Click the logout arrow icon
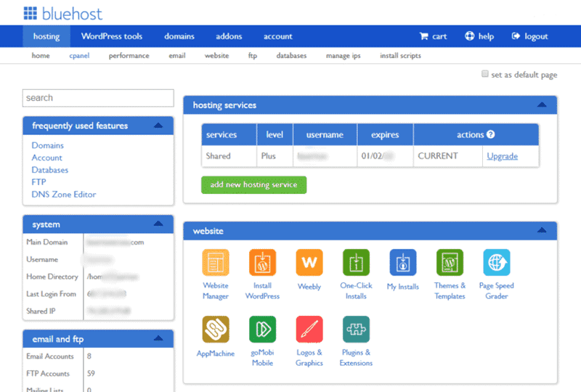Image resolution: width=581 pixels, height=392 pixels. pyautogui.click(x=516, y=36)
